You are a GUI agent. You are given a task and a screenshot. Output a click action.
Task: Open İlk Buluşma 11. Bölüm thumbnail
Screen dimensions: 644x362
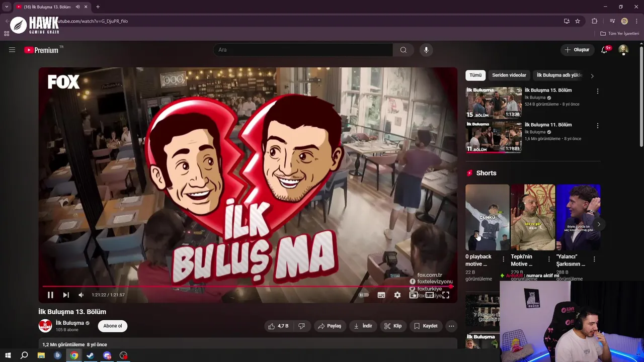pyautogui.click(x=494, y=137)
